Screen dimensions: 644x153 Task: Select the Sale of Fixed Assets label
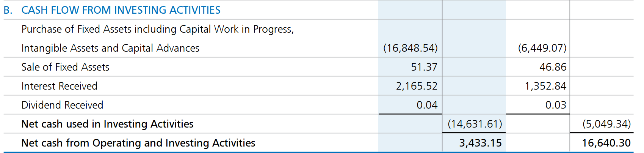[65, 67]
